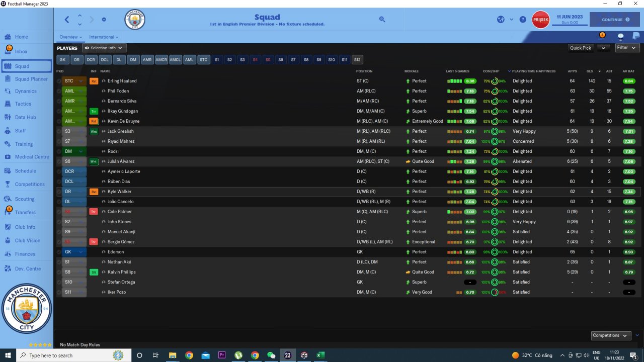Toggle pick circle for Cole Palmer
Viewport: 644px width, 362px height.
click(x=59, y=212)
